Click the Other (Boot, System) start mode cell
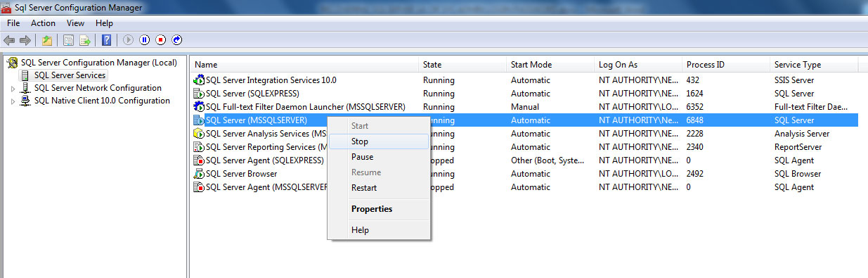 click(x=548, y=160)
